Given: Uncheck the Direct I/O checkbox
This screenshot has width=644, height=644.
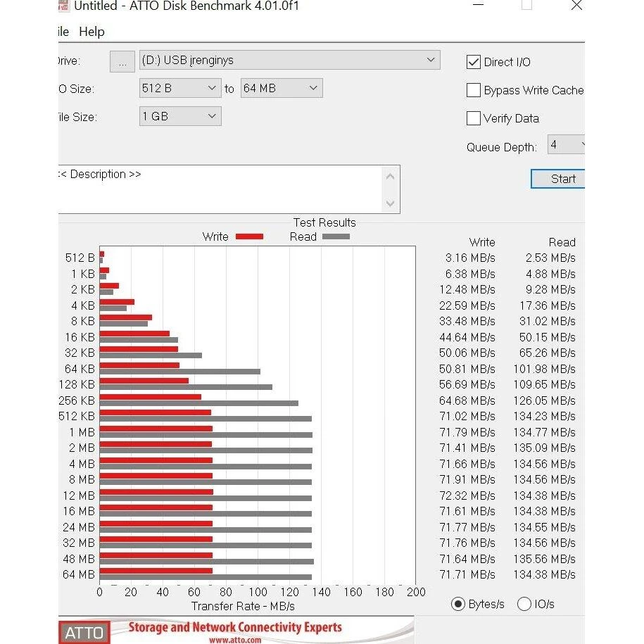Looking at the screenshot, I should (x=473, y=62).
